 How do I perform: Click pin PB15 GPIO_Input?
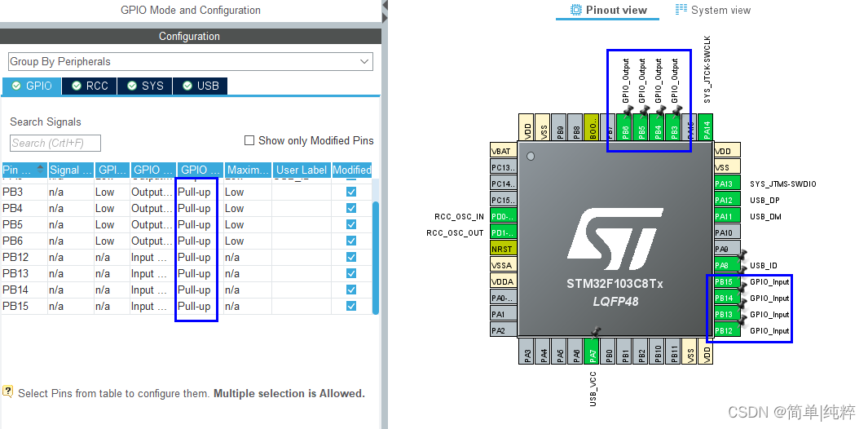(x=726, y=281)
